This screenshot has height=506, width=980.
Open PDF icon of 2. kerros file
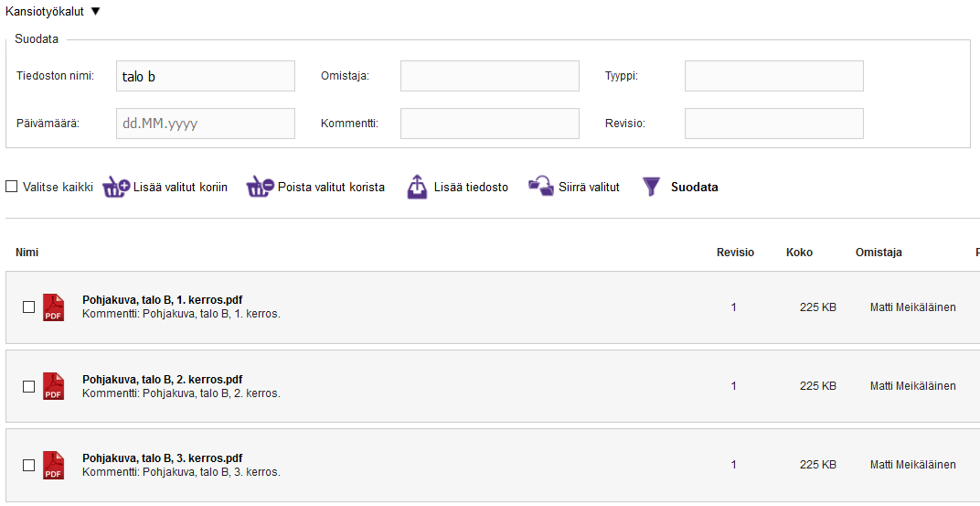pos(54,386)
